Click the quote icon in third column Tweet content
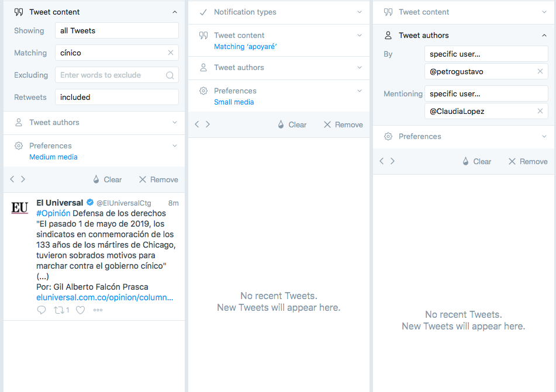The width and height of the screenshot is (556, 392). (388, 12)
